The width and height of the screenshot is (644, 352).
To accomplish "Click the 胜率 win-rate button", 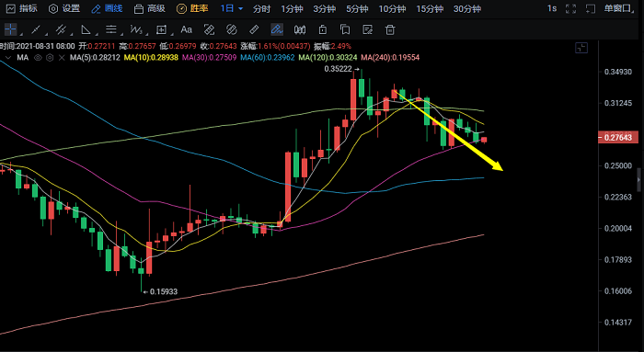I will click(x=192, y=8).
